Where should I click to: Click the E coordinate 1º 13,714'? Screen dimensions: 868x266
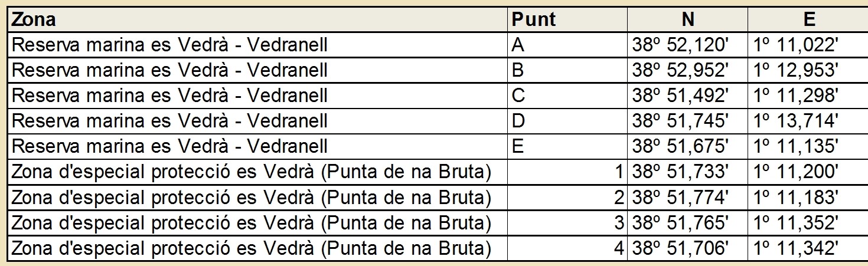(x=797, y=121)
